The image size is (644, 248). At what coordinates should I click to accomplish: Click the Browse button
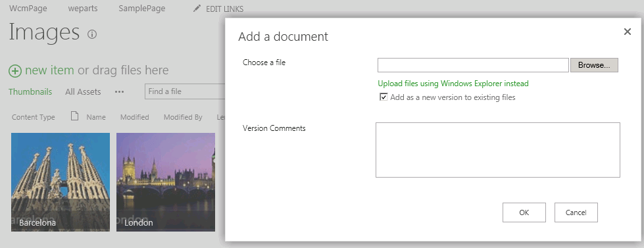(594, 65)
